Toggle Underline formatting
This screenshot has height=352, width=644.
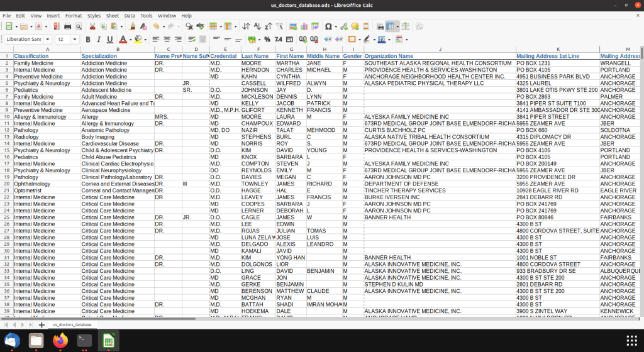pos(109,39)
